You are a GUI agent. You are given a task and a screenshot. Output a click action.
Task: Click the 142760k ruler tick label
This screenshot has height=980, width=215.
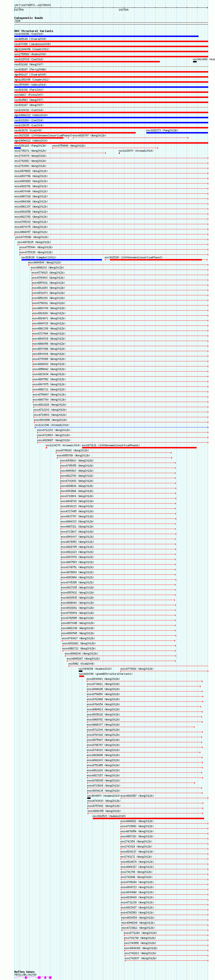pyautogui.click(x=124, y=10)
